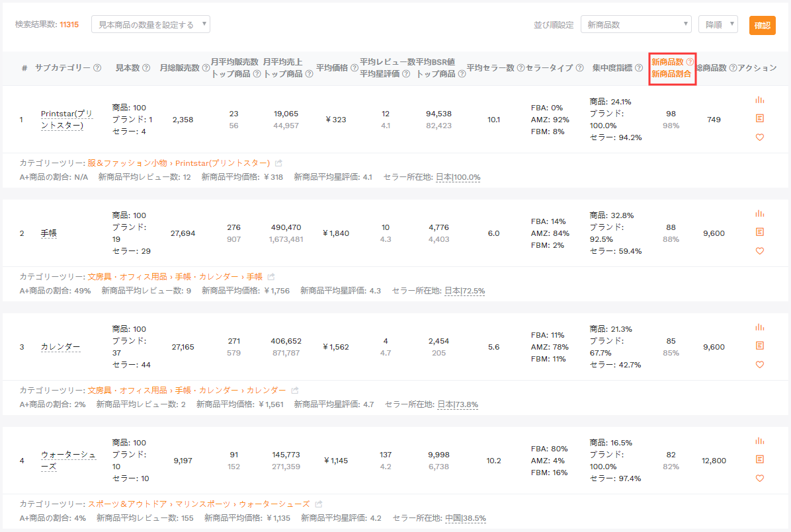
Task: Open the 降順 sort order dropdown
Action: (718, 24)
